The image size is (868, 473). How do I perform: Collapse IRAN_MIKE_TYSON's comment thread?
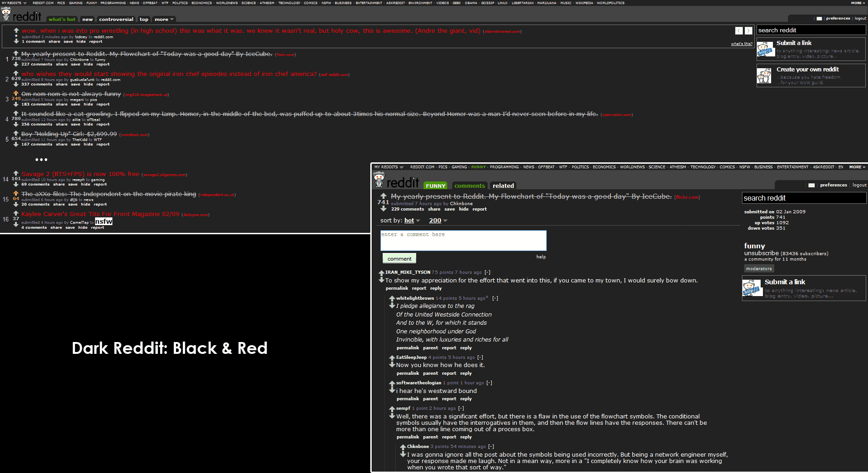click(488, 272)
